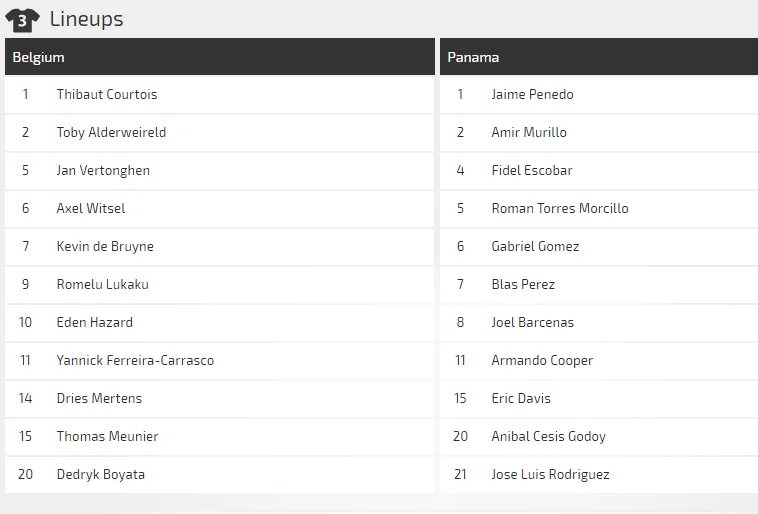
Task: Click Yannick Ferreira-Carrasco's name
Action: click(x=135, y=361)
